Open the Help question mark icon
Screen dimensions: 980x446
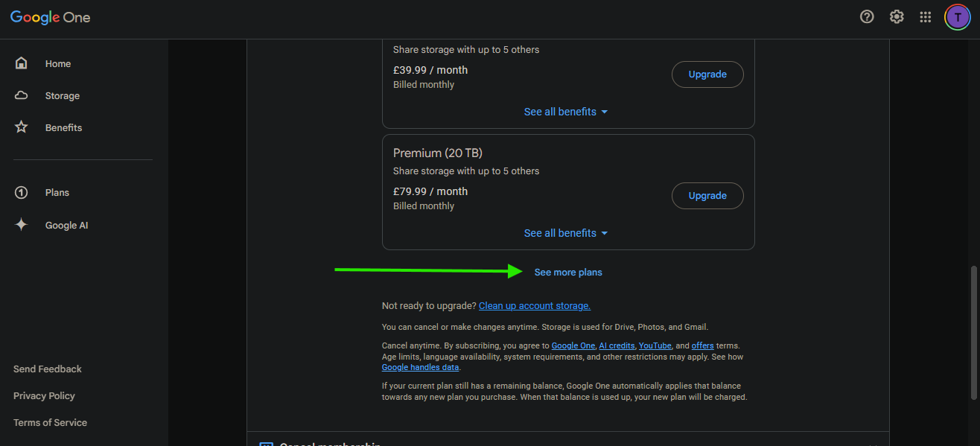coord(867,16)
